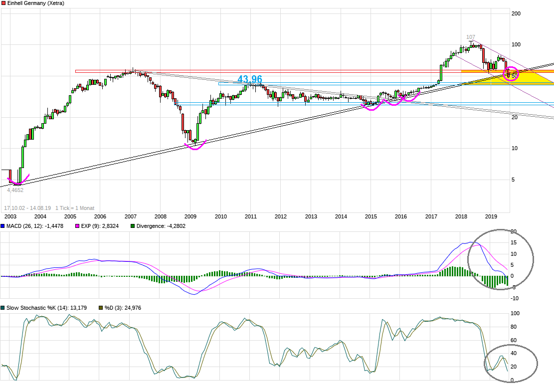Click the 2017 year label on axis
The image size is (554, 392).
[431, 216]
